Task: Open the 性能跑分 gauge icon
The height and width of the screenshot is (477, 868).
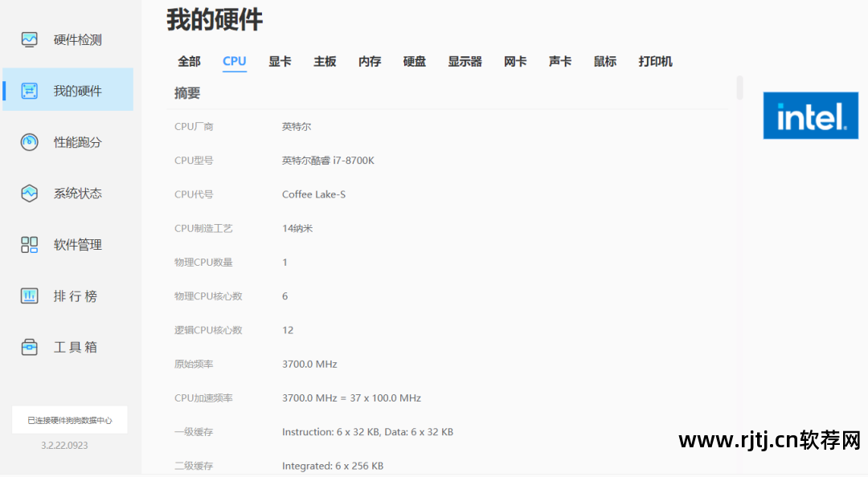Action: coord(30,142)
